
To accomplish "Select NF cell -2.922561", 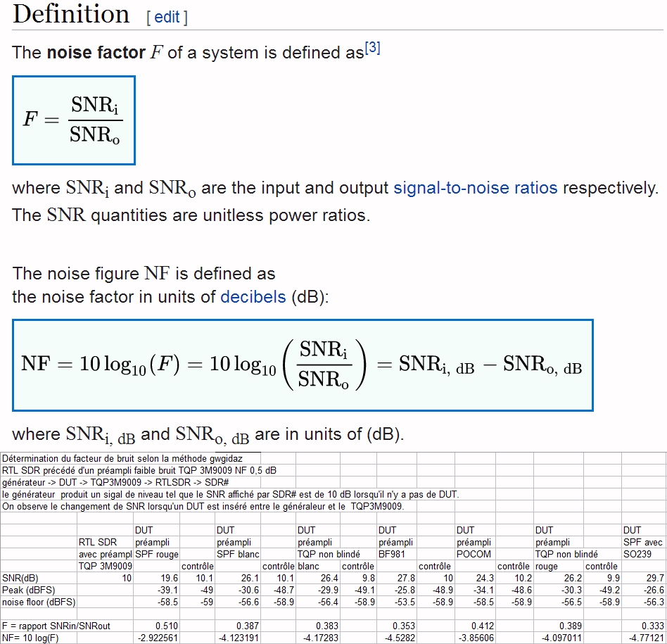I will (158, 638).
